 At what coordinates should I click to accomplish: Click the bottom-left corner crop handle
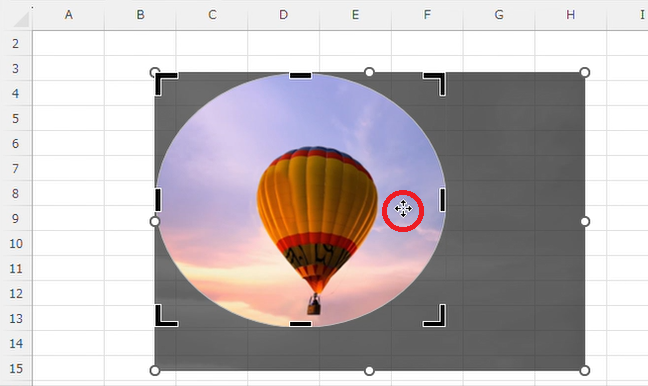coord(165,316)
